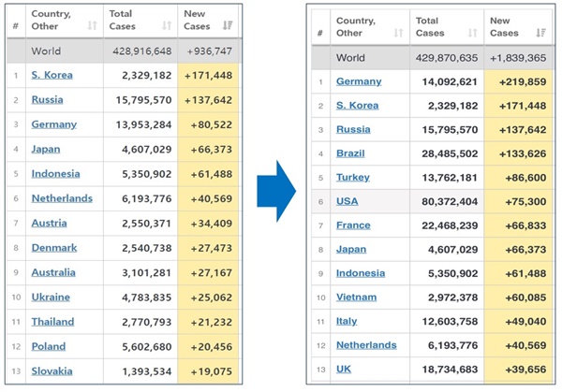Open S. Korea link in left table
Image resolution: width=562 pixels, height=392 pixels.
click(52, 75)
